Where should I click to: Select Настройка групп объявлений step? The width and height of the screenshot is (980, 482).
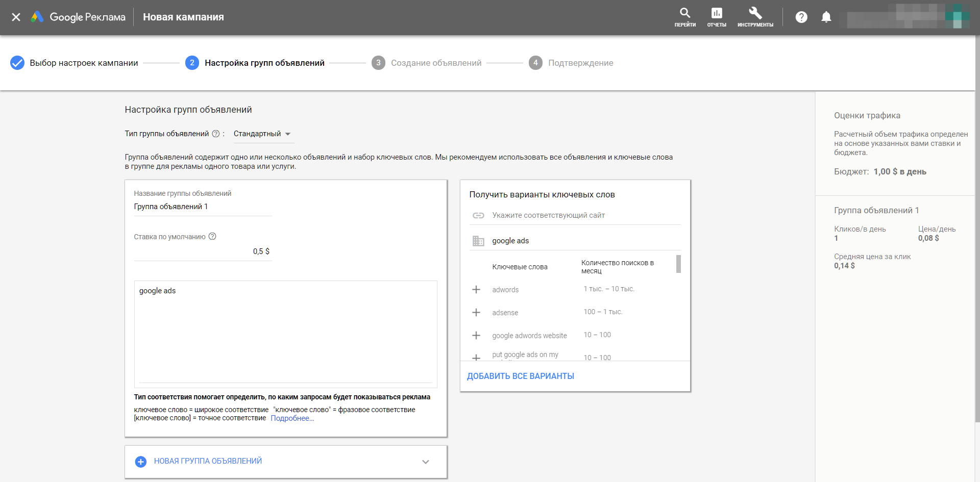(264, 63)
